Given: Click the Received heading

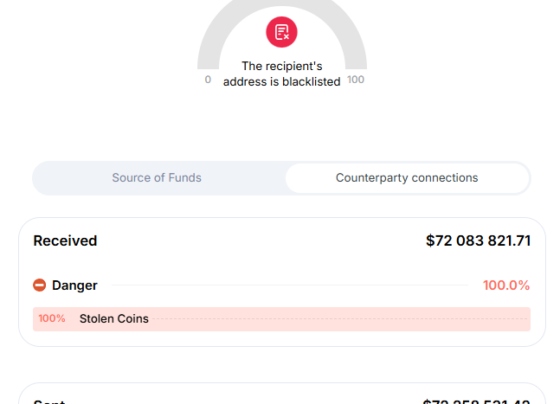Looking at the screenshot, I should click(65, 240).
